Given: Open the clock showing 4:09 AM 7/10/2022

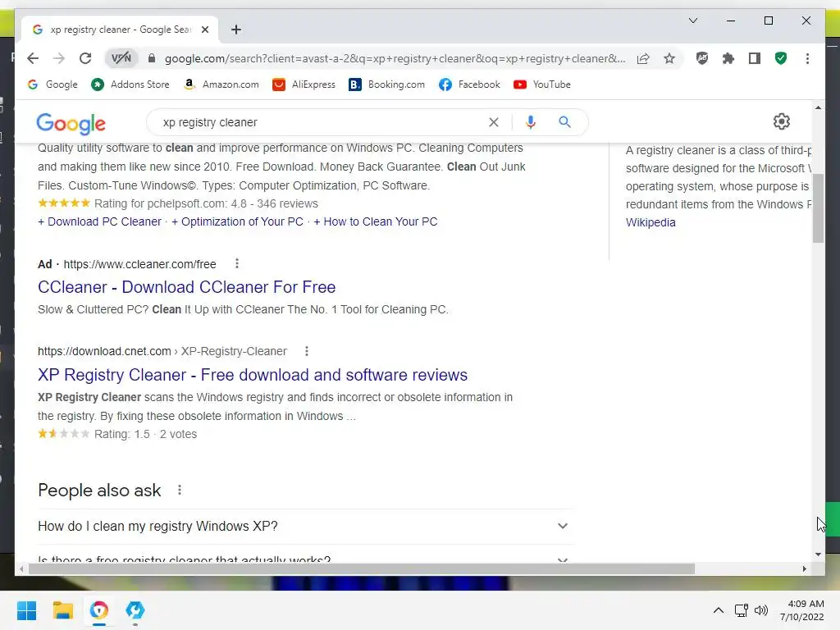Looking at the screenshot, I should pyautogui.click(x=802, y=610).
